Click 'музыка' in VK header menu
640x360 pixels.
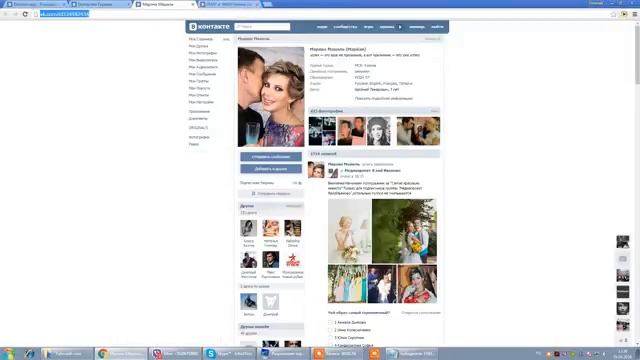pyautogui.click(x=387, y=27)
